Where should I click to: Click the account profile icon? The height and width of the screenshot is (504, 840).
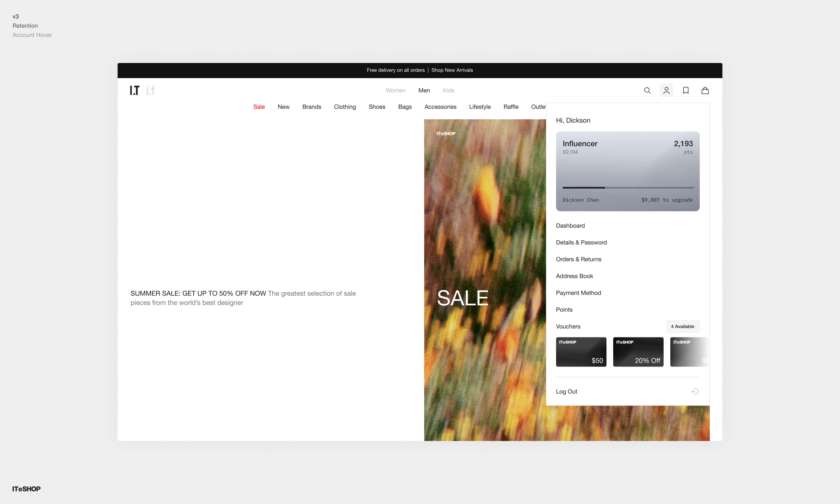666,90
